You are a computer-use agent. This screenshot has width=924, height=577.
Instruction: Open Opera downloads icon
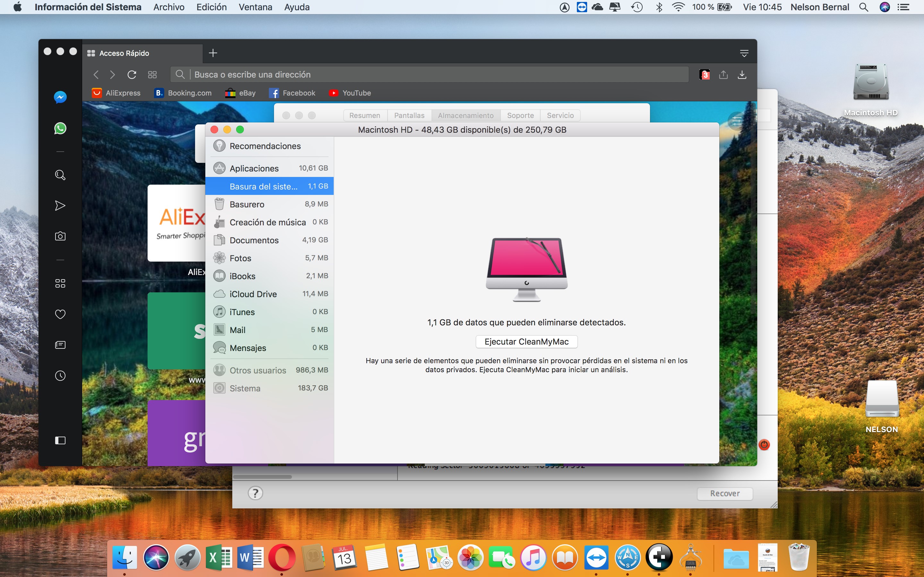point(742,75)
